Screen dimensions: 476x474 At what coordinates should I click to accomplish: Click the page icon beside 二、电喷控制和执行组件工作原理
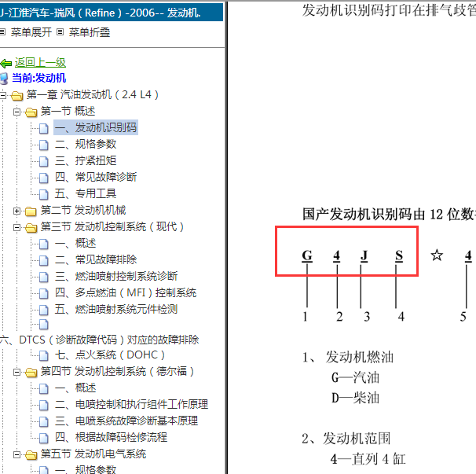[x=44, y=405]
